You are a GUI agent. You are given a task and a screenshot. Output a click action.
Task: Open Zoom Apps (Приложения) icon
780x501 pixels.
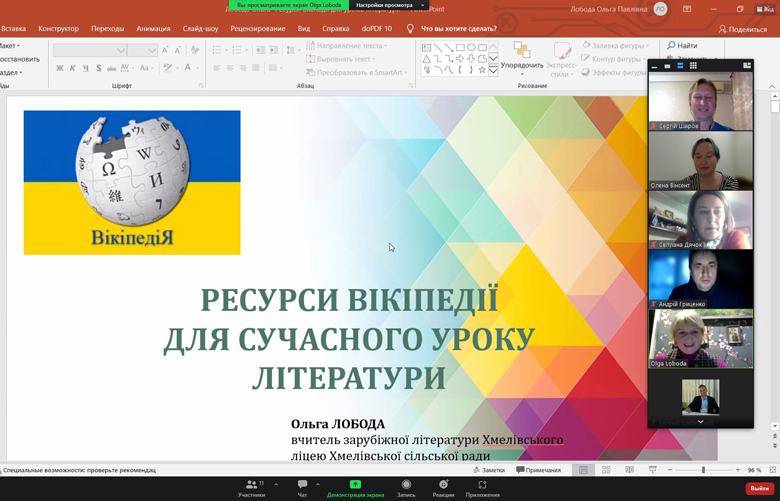coord(483,485)
